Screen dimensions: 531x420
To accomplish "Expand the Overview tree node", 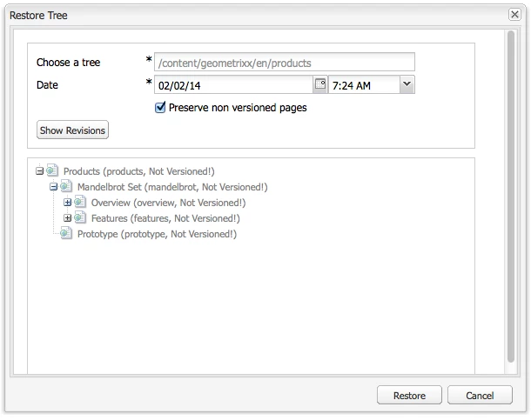I will point(67,203).
